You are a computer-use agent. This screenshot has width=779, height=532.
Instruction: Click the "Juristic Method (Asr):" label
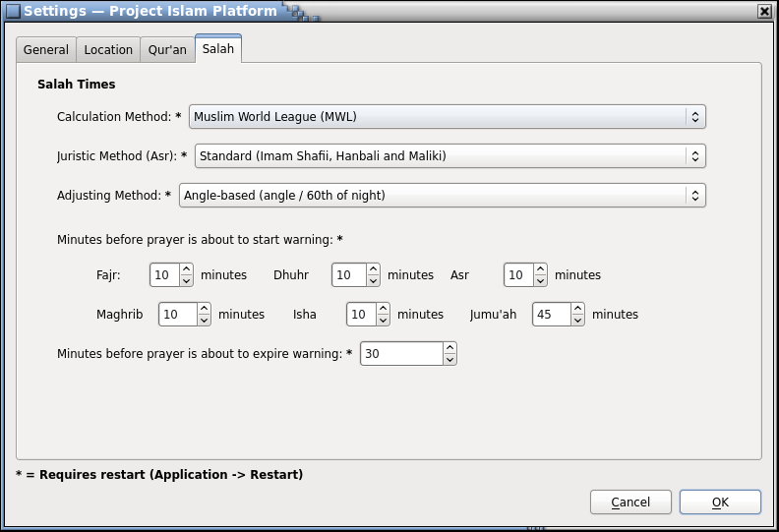[117, 156]
